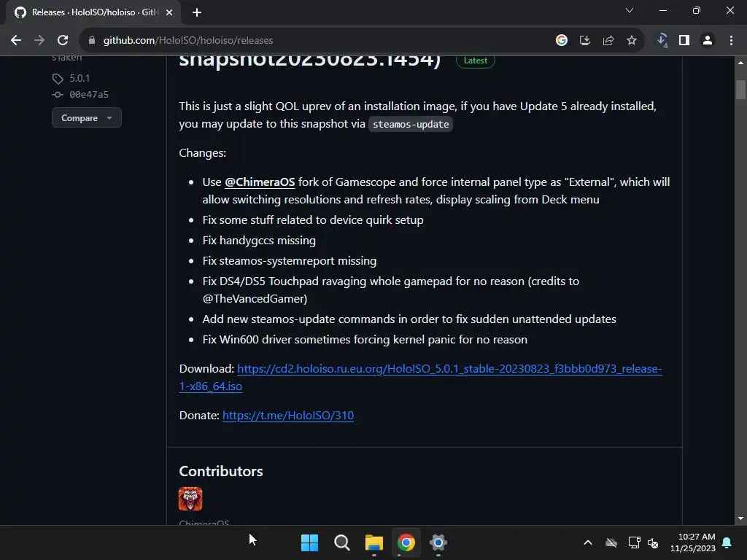The image size is (747, 560).
Task: Click the ChimeraOS contributor avatar
Action: tap(190, 499)
